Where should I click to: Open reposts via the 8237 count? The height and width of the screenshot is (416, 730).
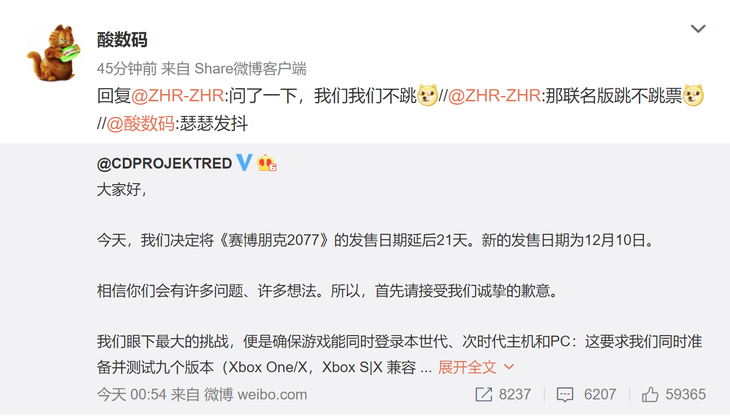[x=515, y=395]
